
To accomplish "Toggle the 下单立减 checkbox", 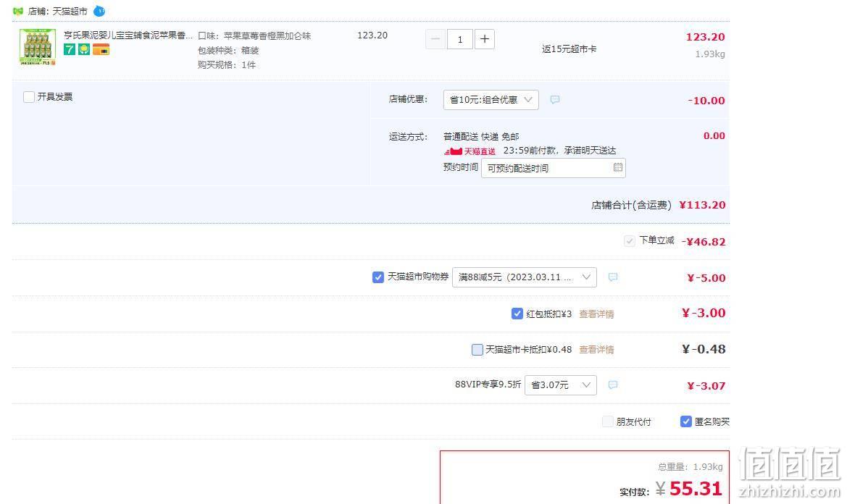I will (630, 241).
